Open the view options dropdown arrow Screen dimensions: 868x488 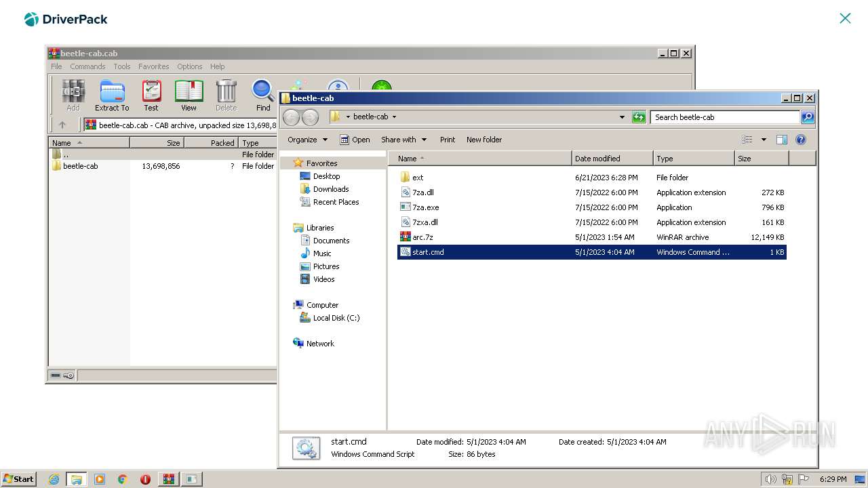[x=764, y=140]
